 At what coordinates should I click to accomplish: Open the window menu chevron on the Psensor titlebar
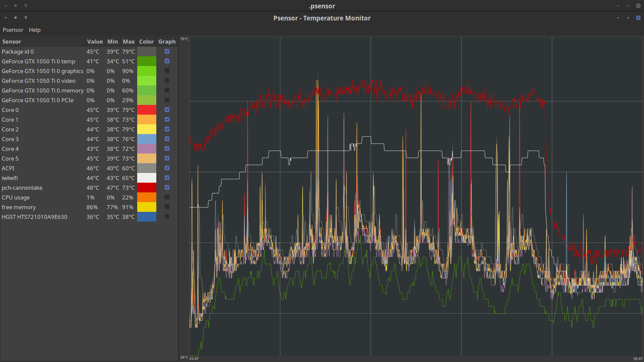click(x=5, y=17)
